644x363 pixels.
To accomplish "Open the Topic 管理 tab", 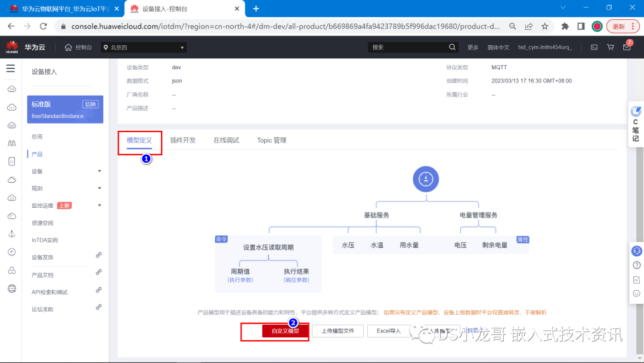I will [x=271, y=140].
